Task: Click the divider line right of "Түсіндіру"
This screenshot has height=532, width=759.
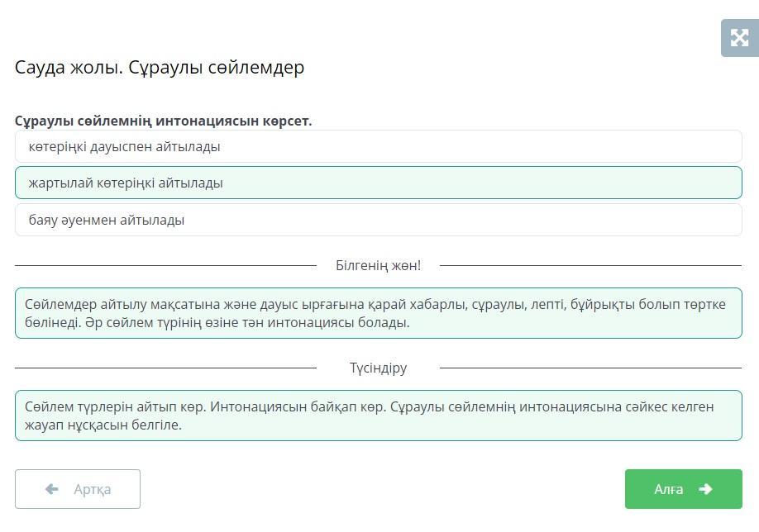Action: tap(590, 368)
